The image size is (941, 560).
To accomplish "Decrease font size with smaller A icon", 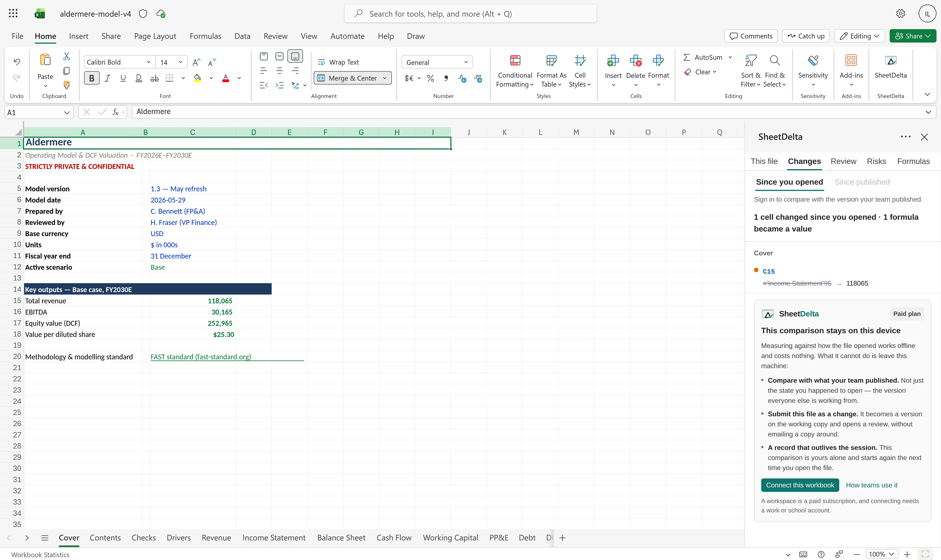I will (212, 62).
